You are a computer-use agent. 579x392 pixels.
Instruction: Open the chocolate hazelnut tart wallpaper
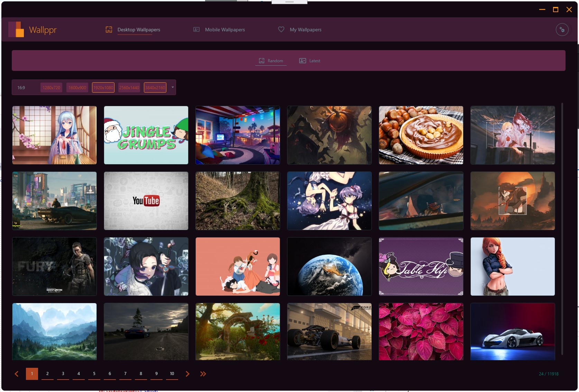(421, 135)
